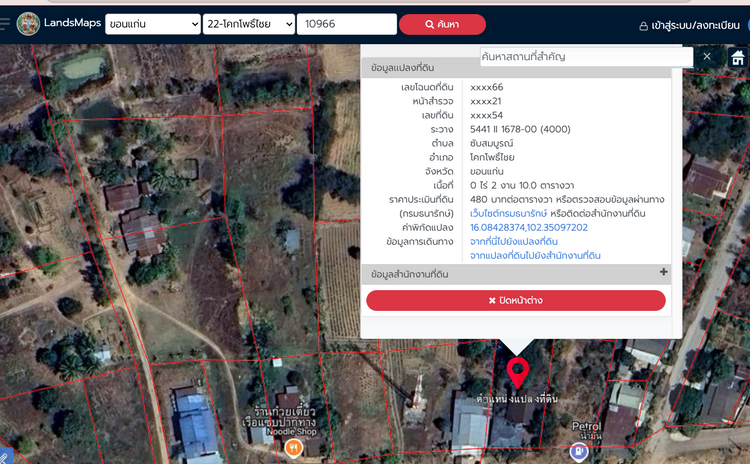Viewport: 750px width, 464px height.
Task: Click the measuring tool icon at bottom-left
Action: pos(4,458)
